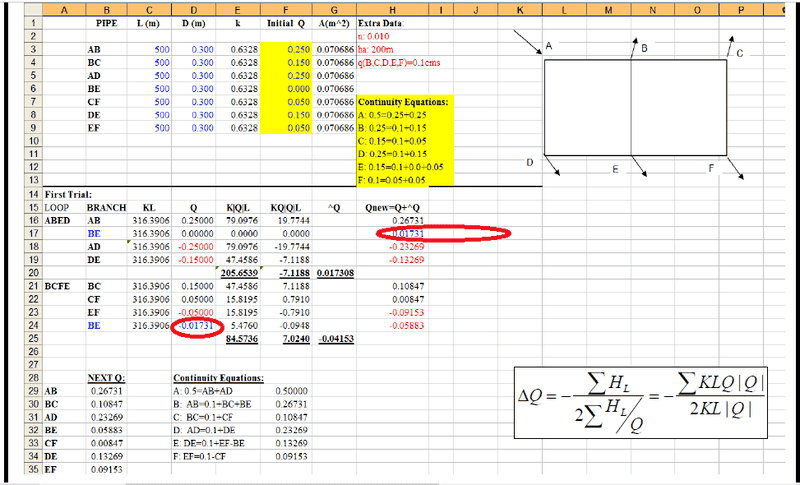Click the 'NEXT Q:' label cell
The image size is (800, 485).
(104, 377)
